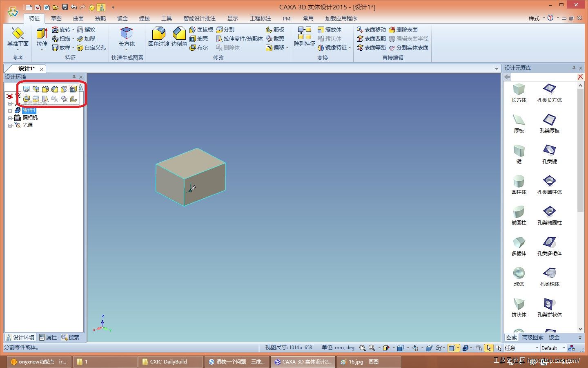
Task: Open the 自定义孔 (custom hole) tool
Action: click(x=91, y=47)
